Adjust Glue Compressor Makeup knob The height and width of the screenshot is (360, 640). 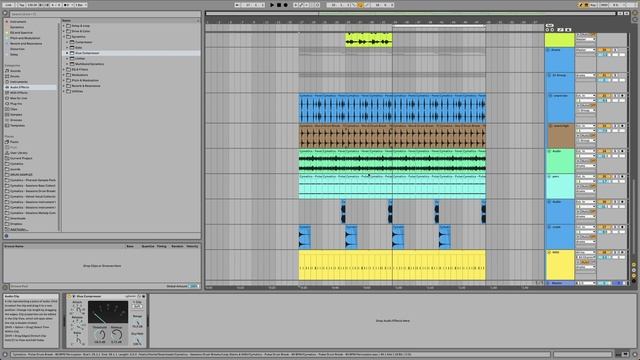(x=117, y=334)
